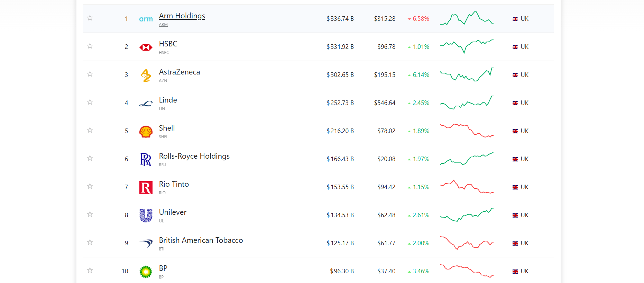Click the AstraZeneca logo icon

(x=146, y=75)
